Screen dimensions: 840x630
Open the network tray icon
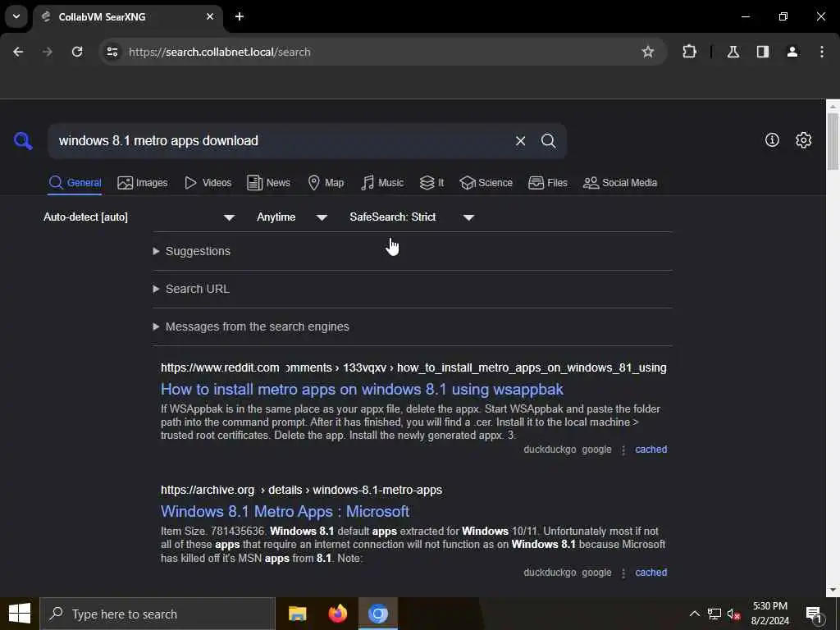714,614
